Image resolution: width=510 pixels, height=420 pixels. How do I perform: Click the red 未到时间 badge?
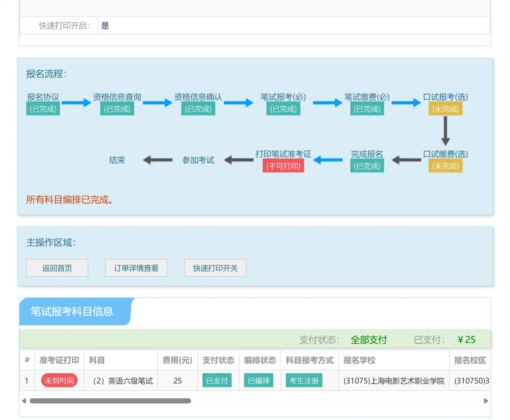pos(59,380)
